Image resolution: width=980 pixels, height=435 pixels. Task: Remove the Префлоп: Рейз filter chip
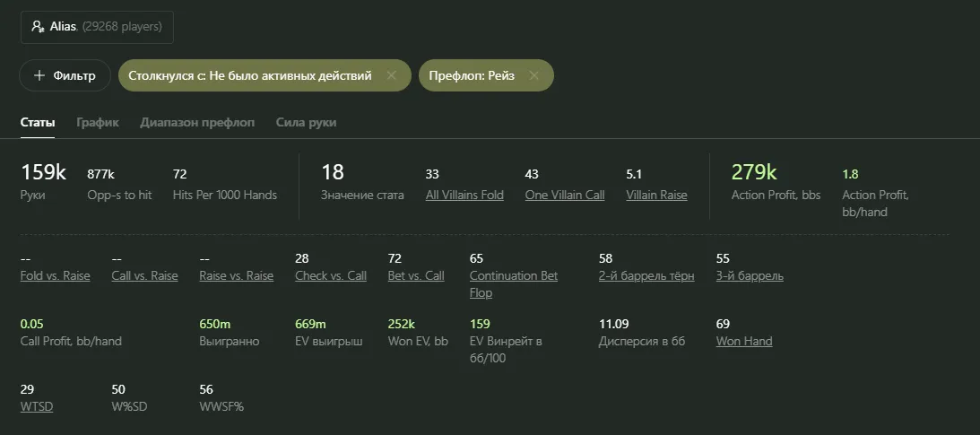(534, 75)
